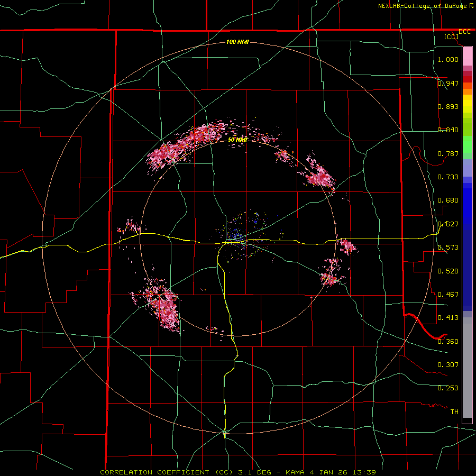Click the 0.520 legend value

click(448, 271)
